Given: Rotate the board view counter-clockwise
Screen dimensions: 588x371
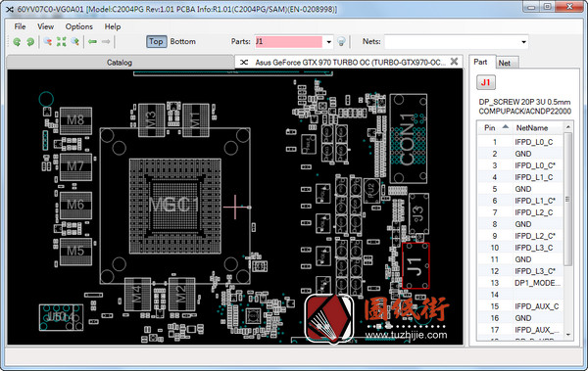Looking at the screenshot, I should click(x=17, y=41).
